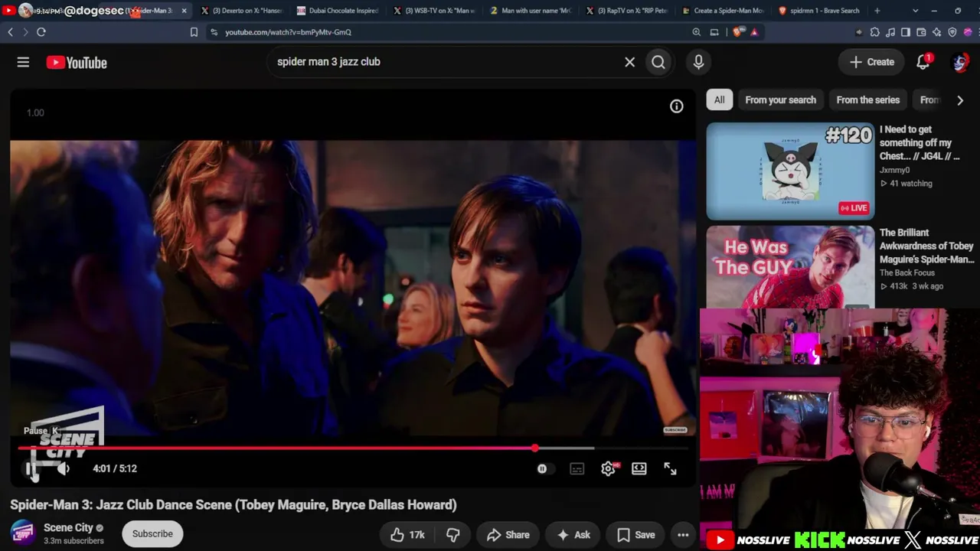Go to the YouTube home logo
The image size is (980, 551).
(x=77, y=63)
